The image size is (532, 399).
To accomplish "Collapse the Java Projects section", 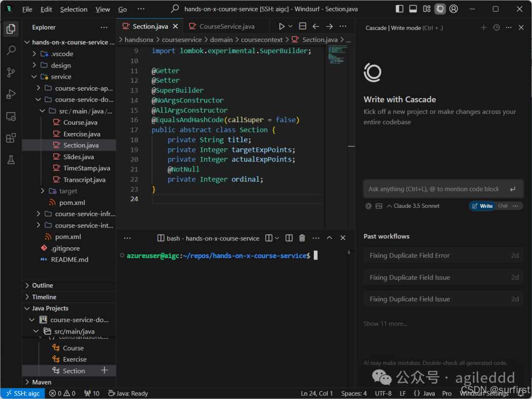I will 50,308.
